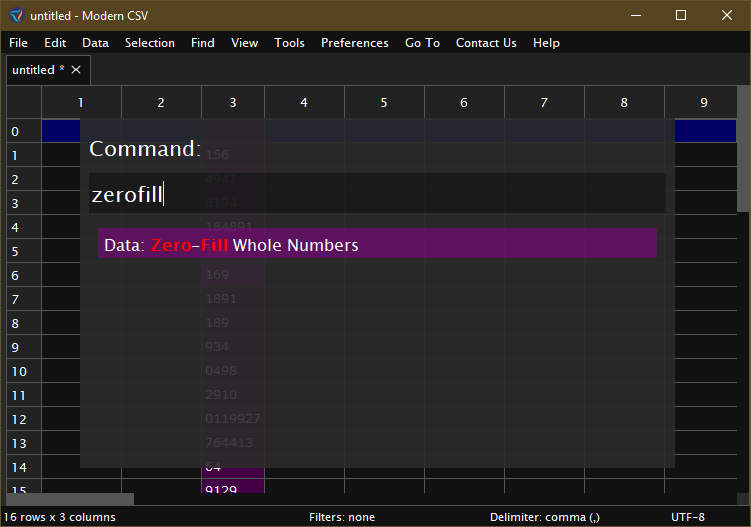The width and height of the screenshot is (751, 527).
Task: Click the Filters: none status entry
Action: [x=342, y=517]
